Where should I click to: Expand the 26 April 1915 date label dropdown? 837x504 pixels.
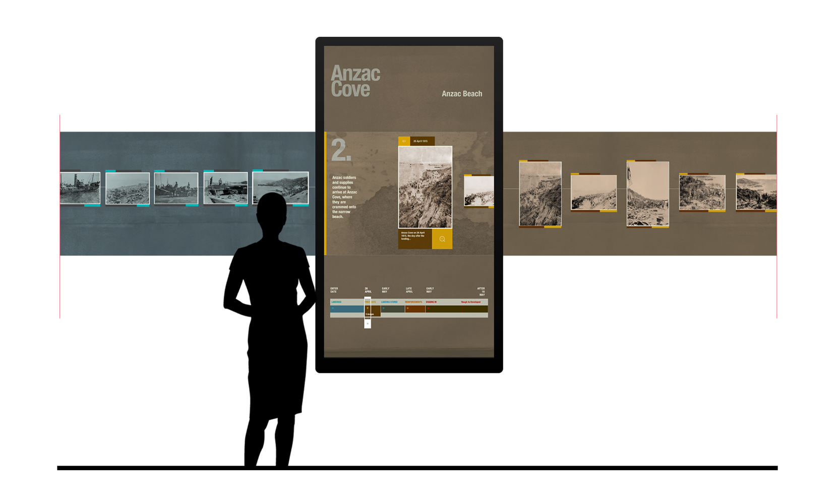[421, 141]
